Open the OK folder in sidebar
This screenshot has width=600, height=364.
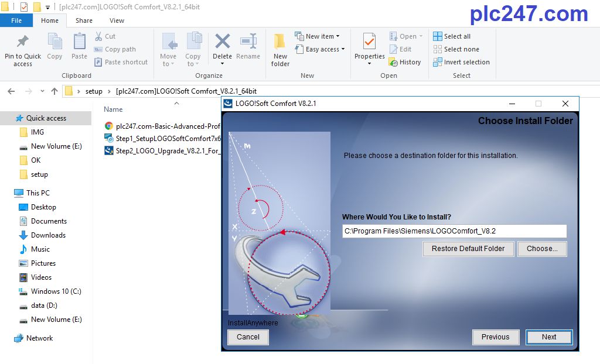coord(36,160)
